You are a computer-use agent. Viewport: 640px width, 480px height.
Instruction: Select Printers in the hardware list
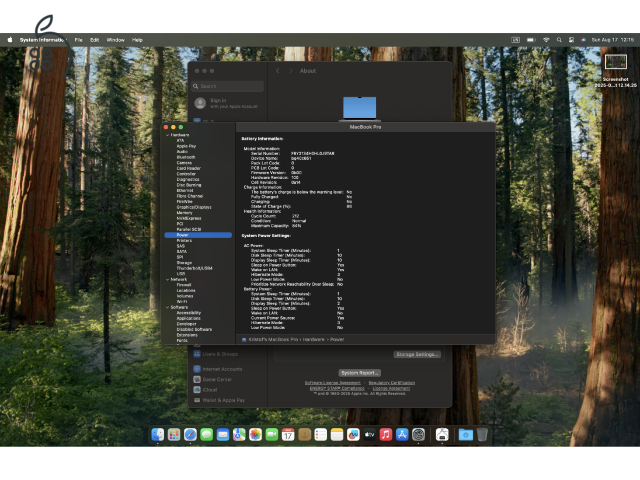pyautogui.click(x=184, y=240)
